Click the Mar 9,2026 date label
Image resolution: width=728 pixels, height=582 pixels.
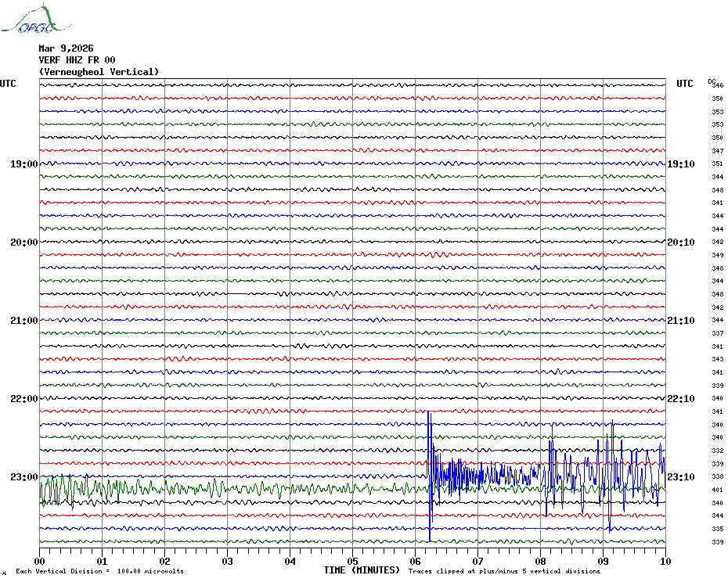coord(66,48)
